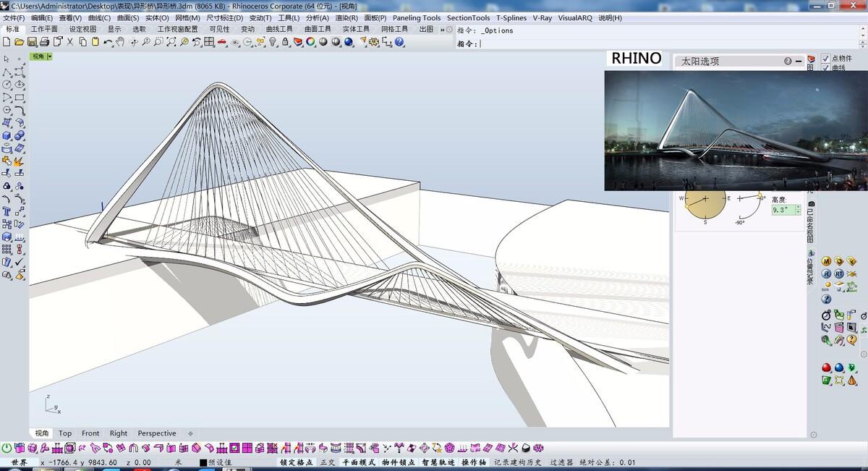The height and width of the screenshot is (471, 868).
Task: Open the 曲面(S) menu
Action: coord(128,18)
